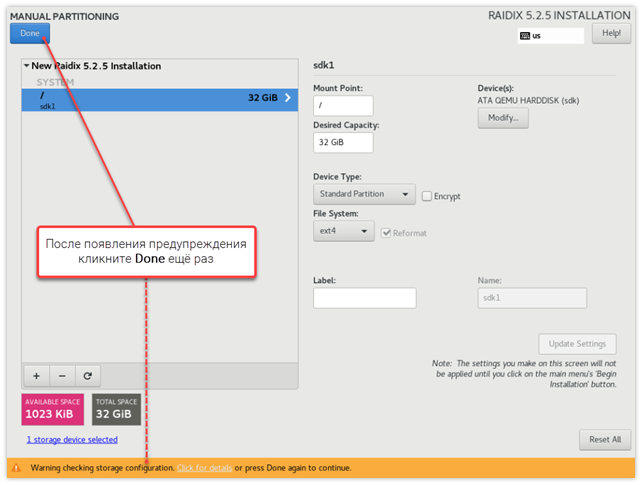Collapse the New Raidix 5.2.5 Installation tree
Image resolution: width=642 pixels, height=485 pixels.
click(x=27, y=65)
